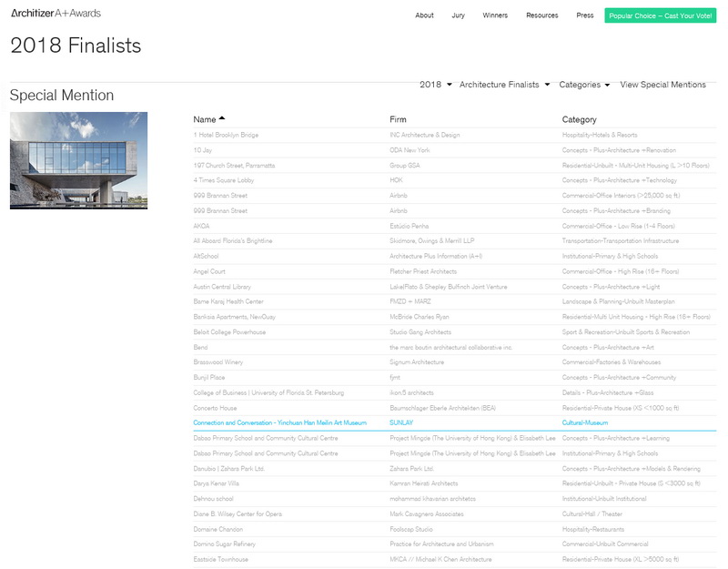Click Cultural-Hall / Theater category
The height and width of the screenshot is (569, 728).
(x=592, y=513)
